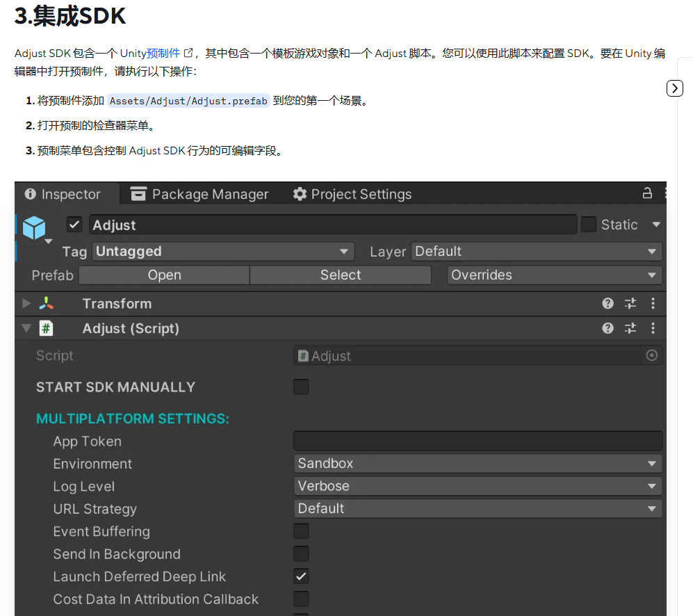Toggle the Adjust object active checkbox
Image resolution: width=693 pixels, height=616 pixels.
click(x=74, y=225)
